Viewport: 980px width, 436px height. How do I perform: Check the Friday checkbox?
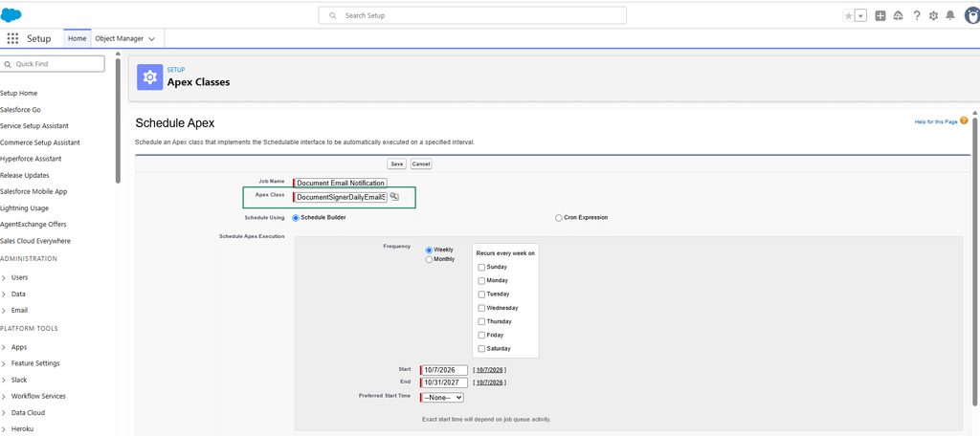481,336
